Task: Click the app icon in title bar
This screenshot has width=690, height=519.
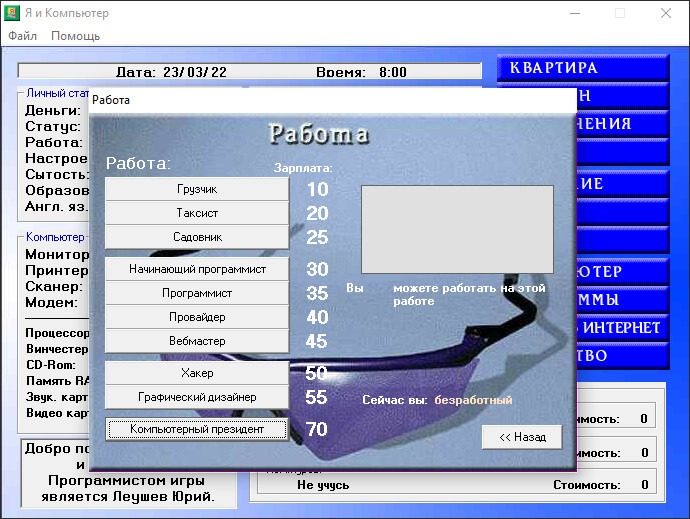Action: click(12, 13)
